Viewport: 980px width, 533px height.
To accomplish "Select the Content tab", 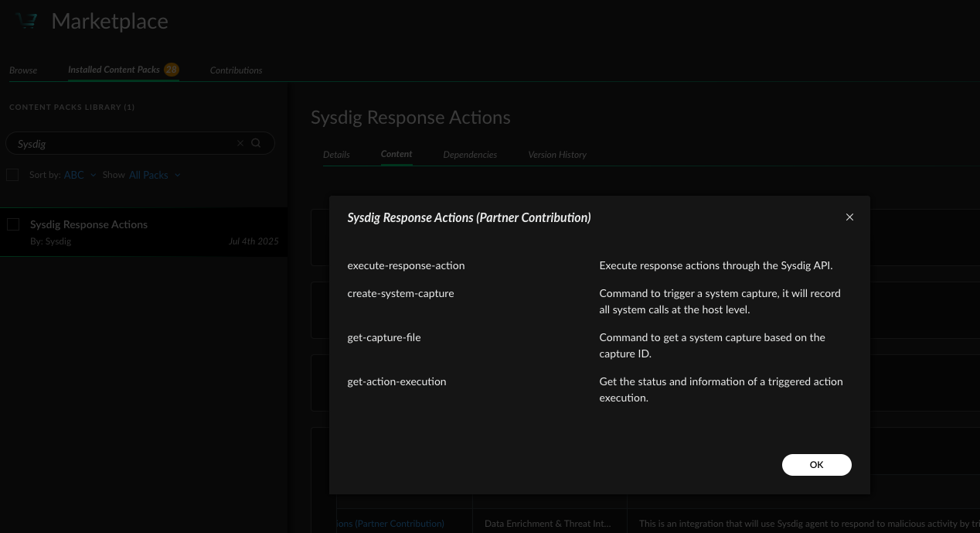I will [x=396, y=154].
